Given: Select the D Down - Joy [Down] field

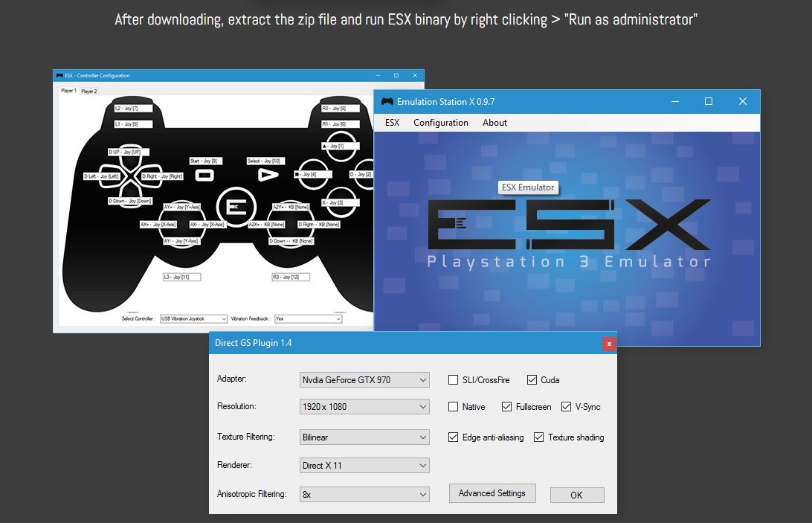Looking at the screenshot, I should (130, 201).
